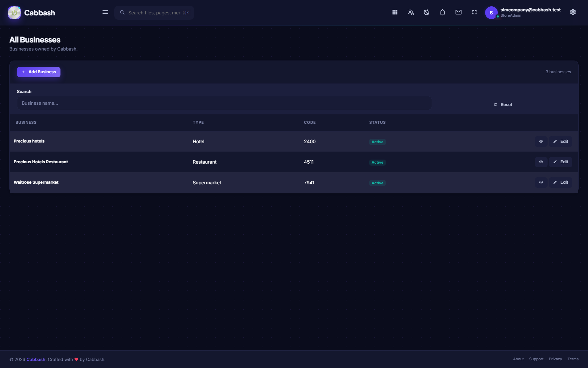The image size is (588, 368).
Task: Click code 4511 cell
Action: [x=309, y=162]
